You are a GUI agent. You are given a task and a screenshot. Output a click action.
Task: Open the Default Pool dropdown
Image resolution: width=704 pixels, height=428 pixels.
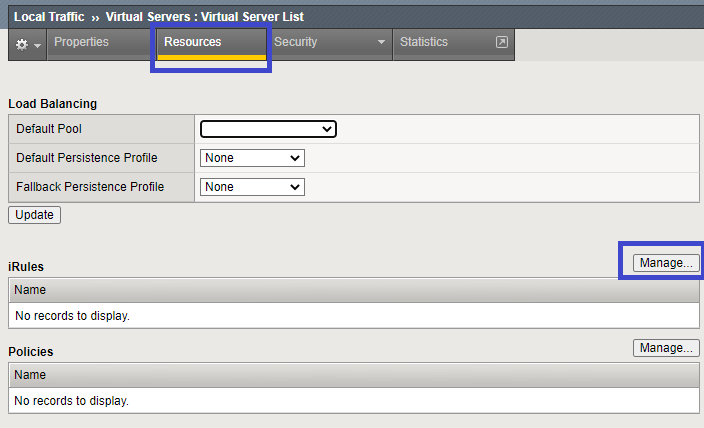268,129
